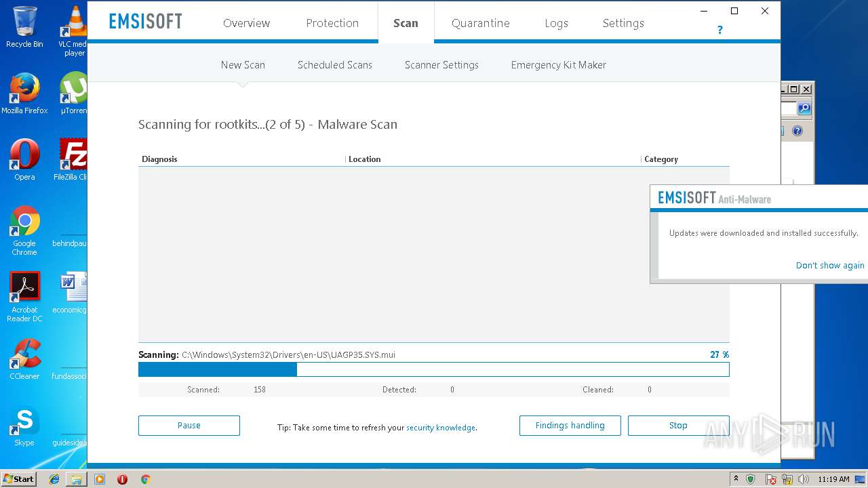Open CCleaner desktop icon
Image resolution: width=868 pixels, height=488 pixels.
(24, 359)
